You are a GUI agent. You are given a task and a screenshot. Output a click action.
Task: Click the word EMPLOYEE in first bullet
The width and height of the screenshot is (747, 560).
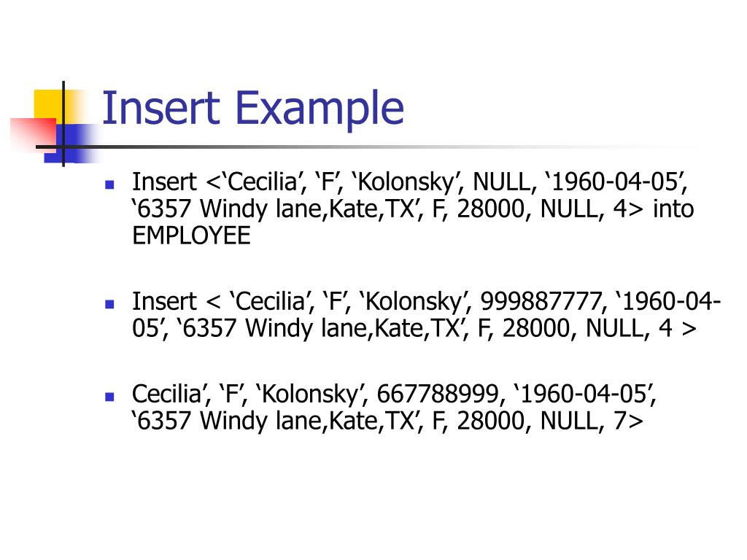pyautogui.click(x=192, y=236)
